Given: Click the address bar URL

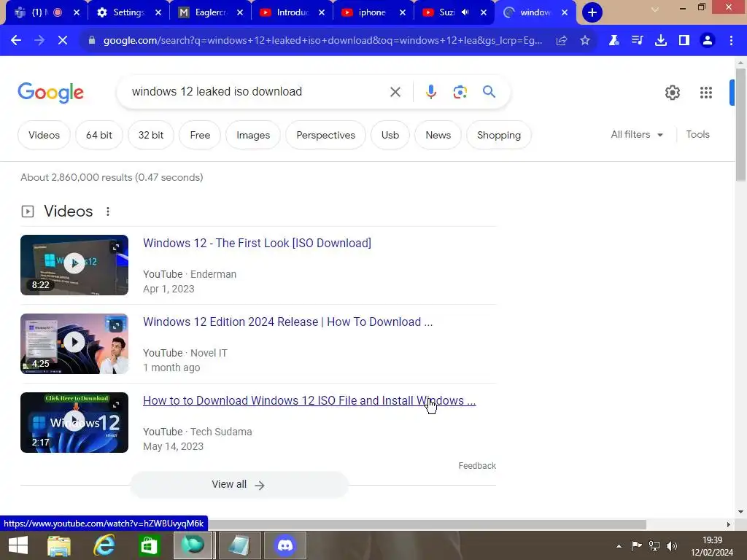Looking at the screenshot, I should [x=322, y=41].
